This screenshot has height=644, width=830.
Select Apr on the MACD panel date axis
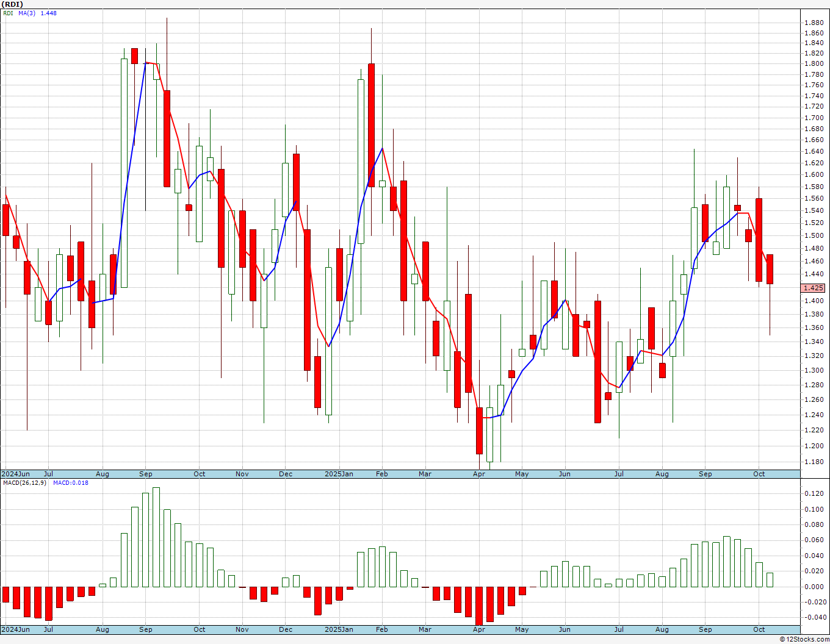479,629
